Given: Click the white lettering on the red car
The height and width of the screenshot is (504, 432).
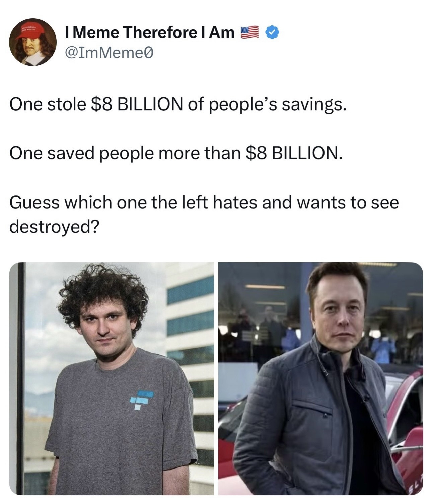Looking at the screenshot, I should pos(415,484).
